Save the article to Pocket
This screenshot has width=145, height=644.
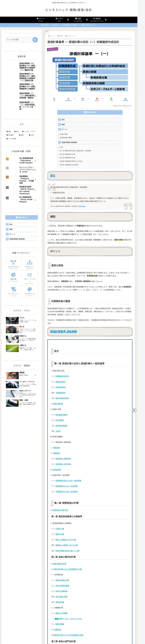[97, 99]
